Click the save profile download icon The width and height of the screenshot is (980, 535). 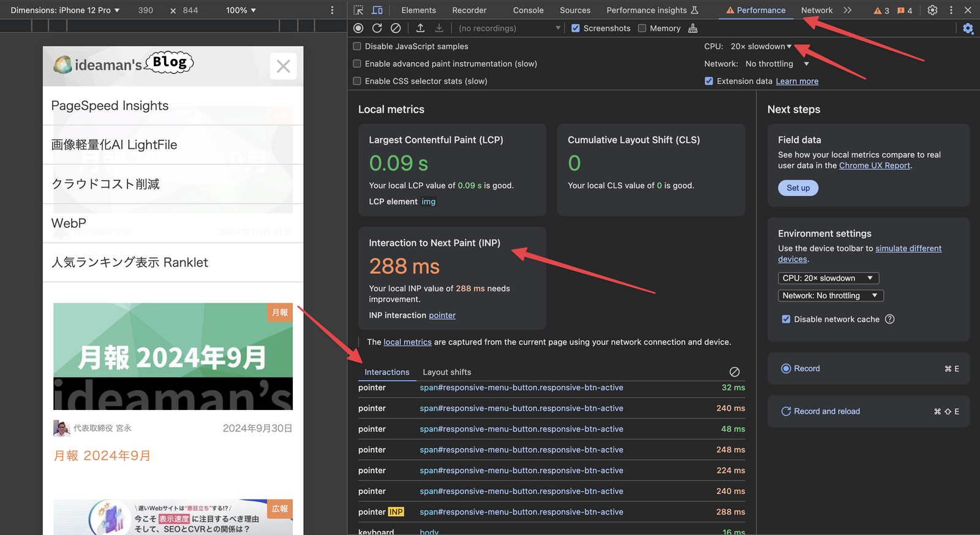[439, 28]
